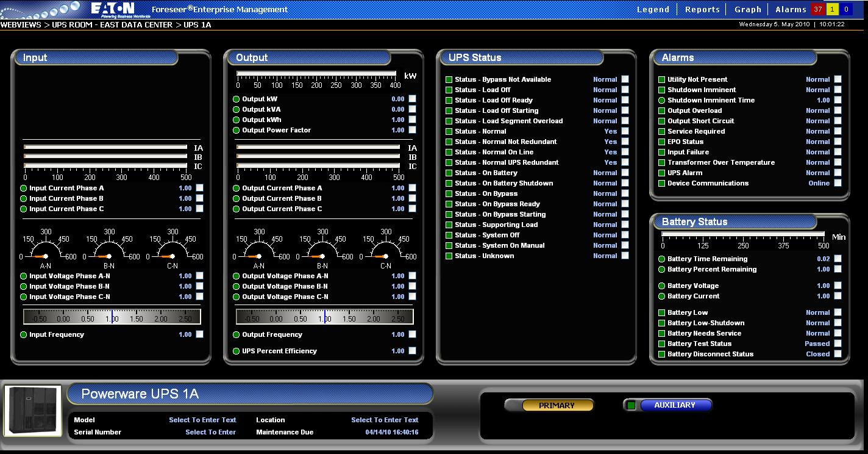Click green dot for Shutdown Imminent Time
Image resolution: width=868 pixels, height=454 pixels.
[x=662, y=100]
